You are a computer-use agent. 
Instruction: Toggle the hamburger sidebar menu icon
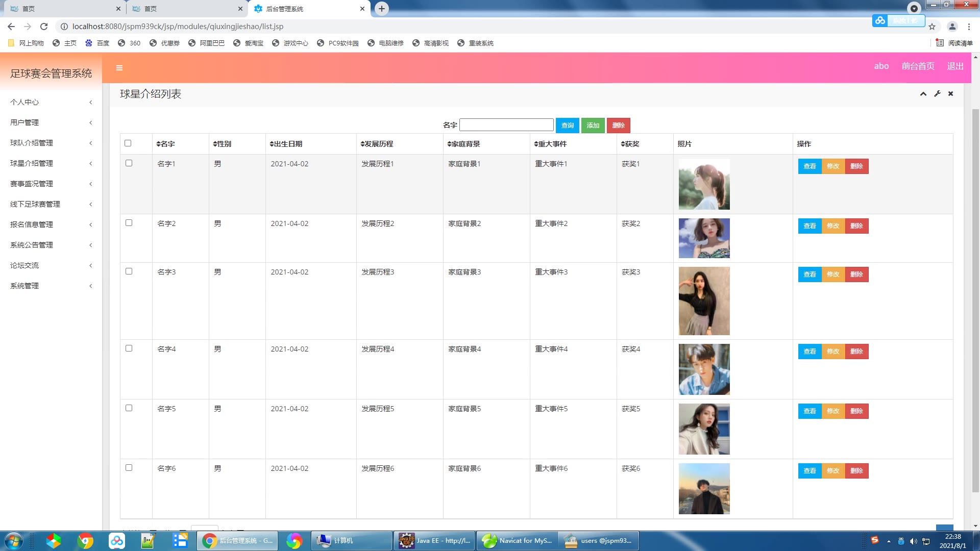(119, 68)
